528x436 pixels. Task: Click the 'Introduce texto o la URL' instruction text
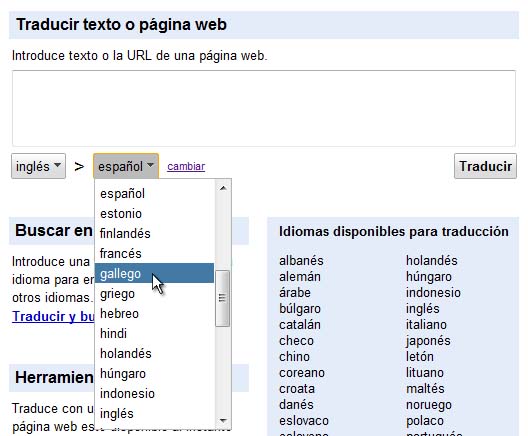click(x=139, y=56)
